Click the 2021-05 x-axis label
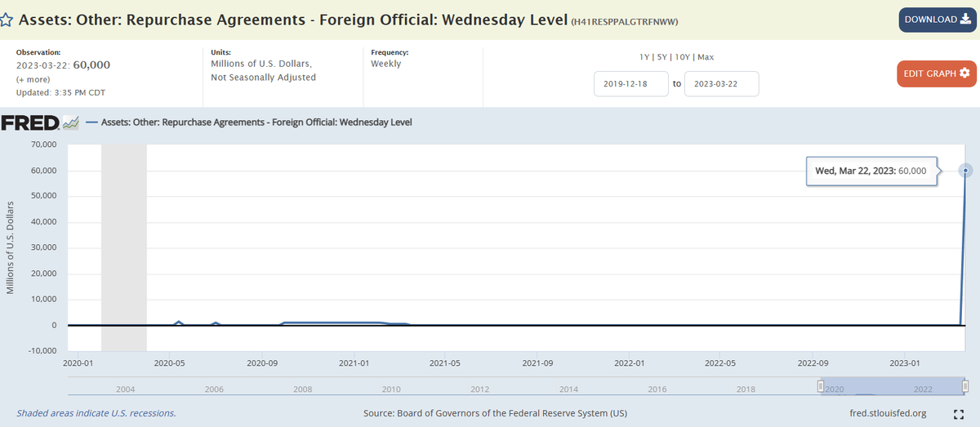 pos(447,362)
